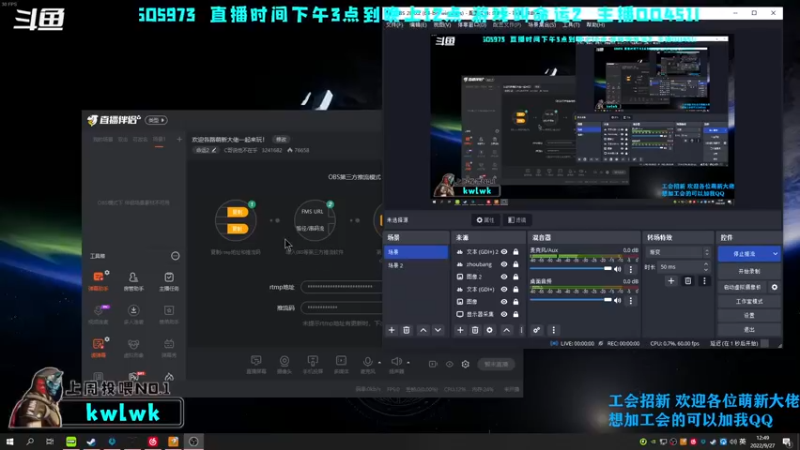Unlock the zhoubang source
The width and height of the screenshot is (800, 450).
516,264
